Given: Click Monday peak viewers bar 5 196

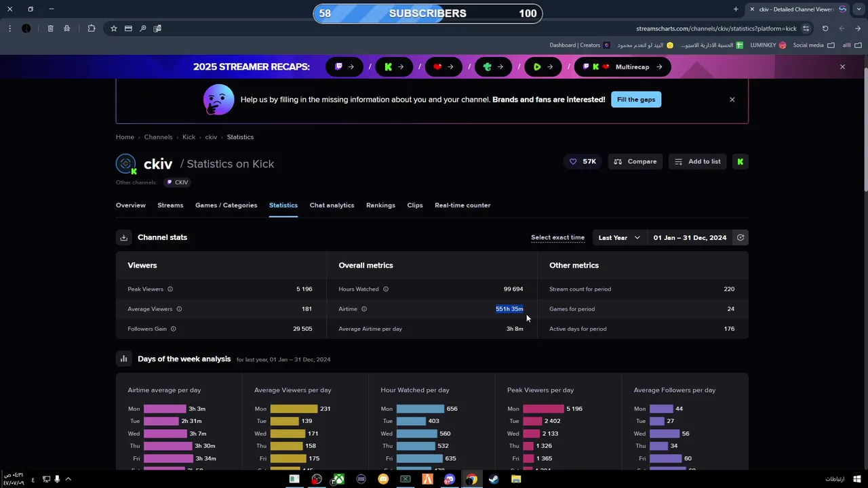Looking at the screenshot, I should click(x=544, y=409).
